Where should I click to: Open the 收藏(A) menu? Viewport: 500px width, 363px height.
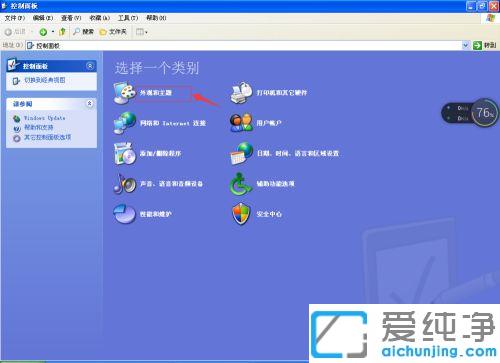99,18
